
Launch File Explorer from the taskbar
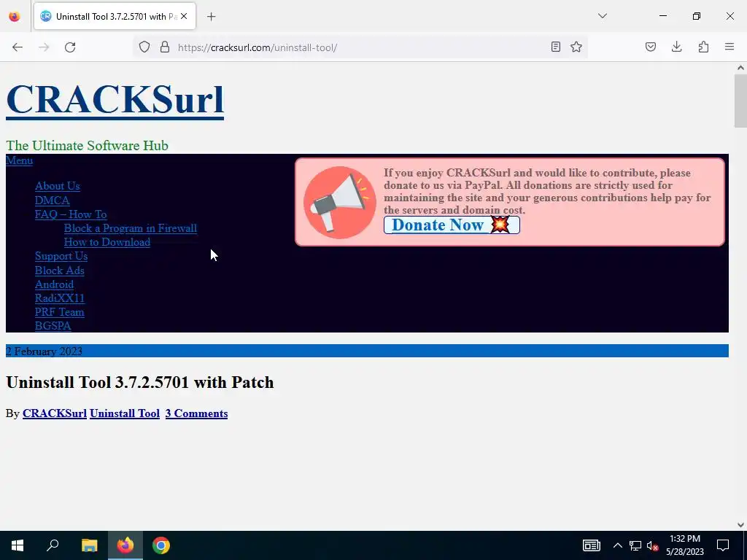click(x=89, y=545)
